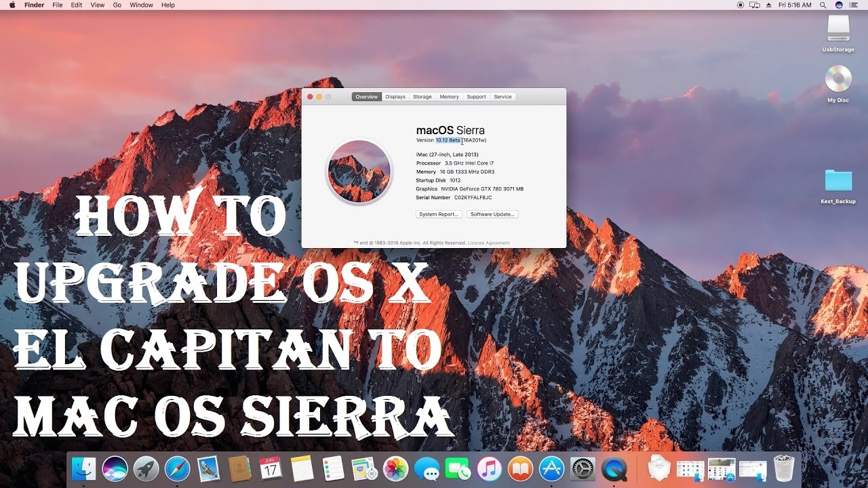Click the System Report button
This screenshot has height=488, width=868.
(x=439, y=214)
